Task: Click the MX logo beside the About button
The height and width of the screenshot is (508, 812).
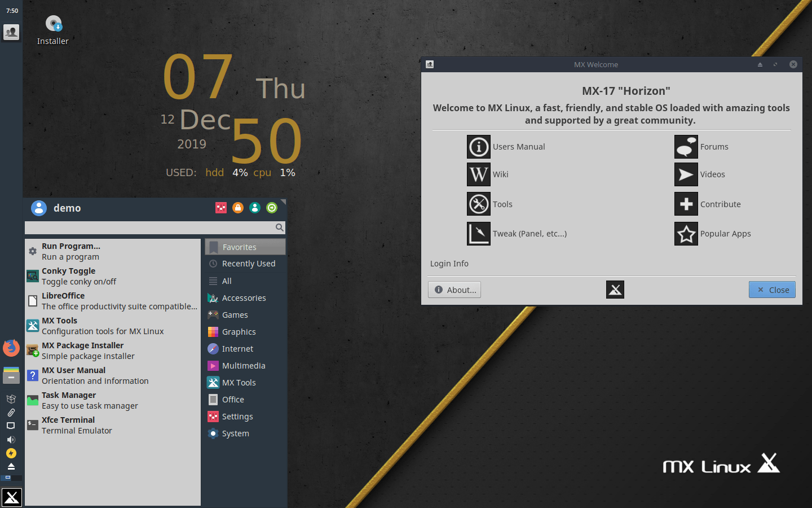Action: click(x=615, y=290)
